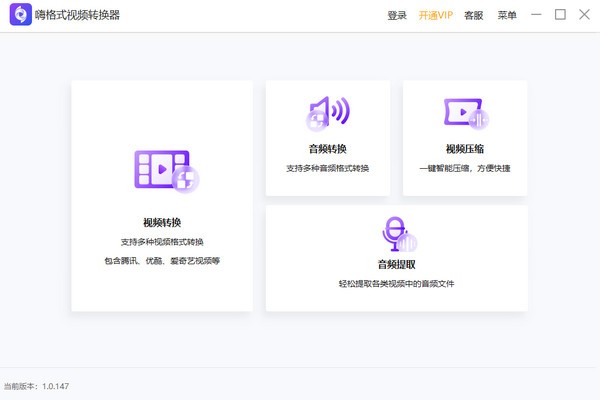Open 客服 customer service
600x400 pixels.
[x=473, y=15]
